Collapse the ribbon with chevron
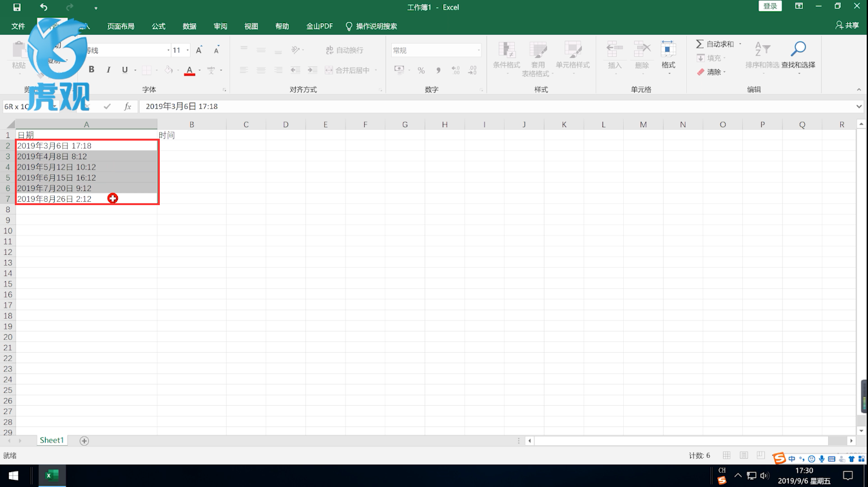Image resolution: width=868 pixels, height=487 pixels. click(x=858, y=90)
